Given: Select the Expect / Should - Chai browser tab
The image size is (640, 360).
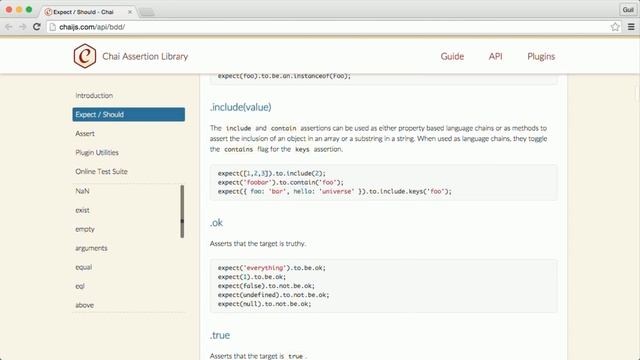Looking at the screenshot, I should tap(88, 12).
